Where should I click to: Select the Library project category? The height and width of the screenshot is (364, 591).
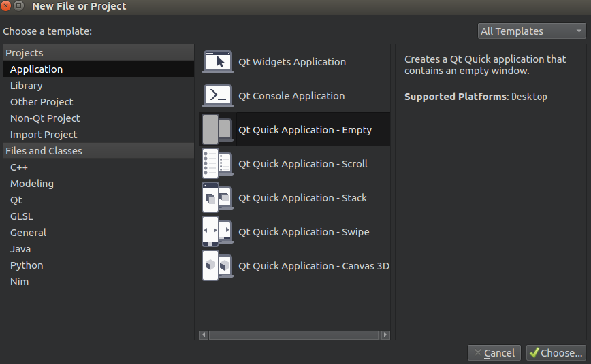[x=98, y=86]
